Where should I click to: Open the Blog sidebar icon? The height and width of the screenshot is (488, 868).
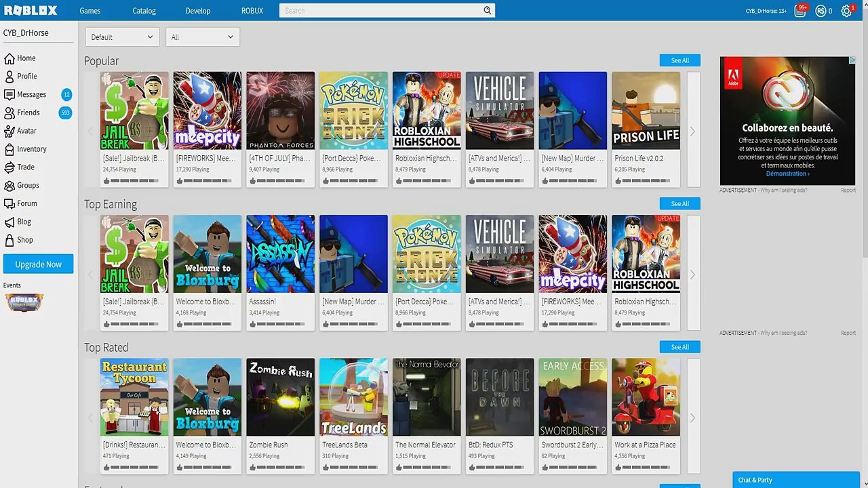coord(9,222)
